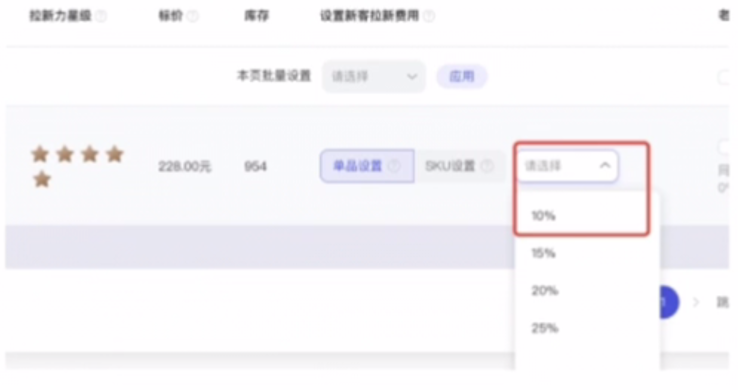
Task: Click the 954 stock value
Action: pos(255,167)
